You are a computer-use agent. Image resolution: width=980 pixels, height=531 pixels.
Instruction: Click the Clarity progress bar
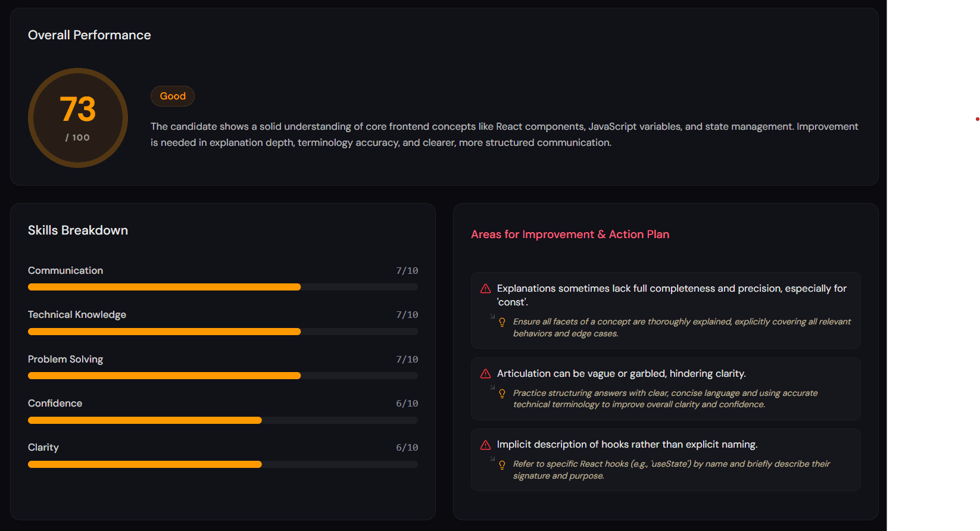tap(223, 464)
